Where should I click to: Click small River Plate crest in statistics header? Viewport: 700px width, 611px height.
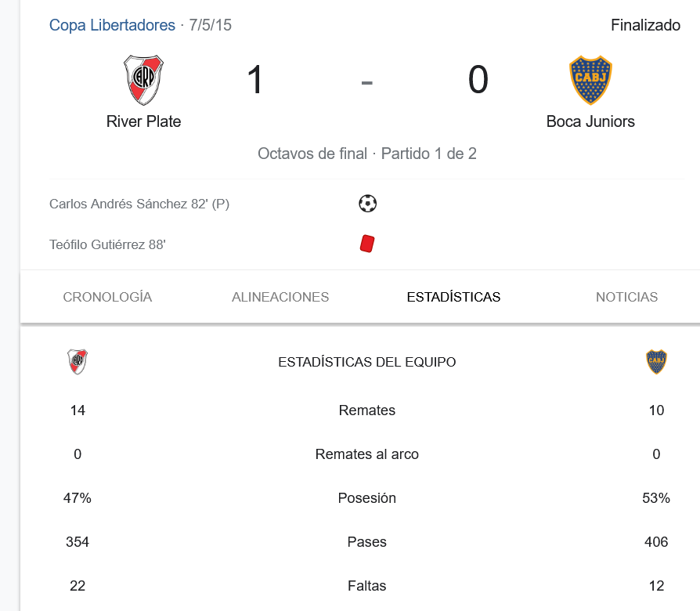click(x=78, y=361)
